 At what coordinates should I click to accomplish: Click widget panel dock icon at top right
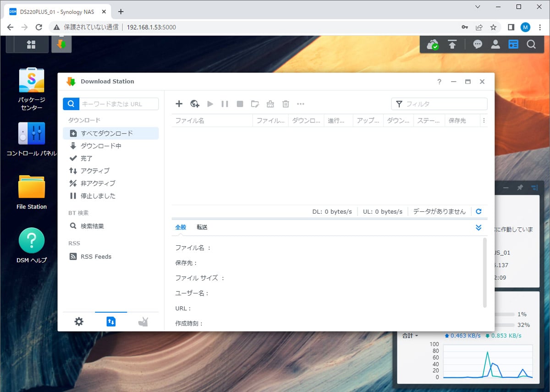[534, 188]
